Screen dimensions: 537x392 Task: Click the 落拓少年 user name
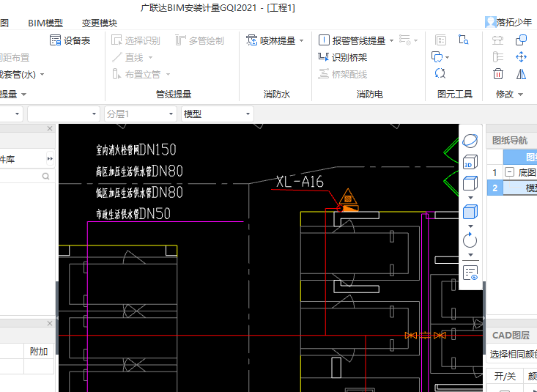tap(514, 22)
